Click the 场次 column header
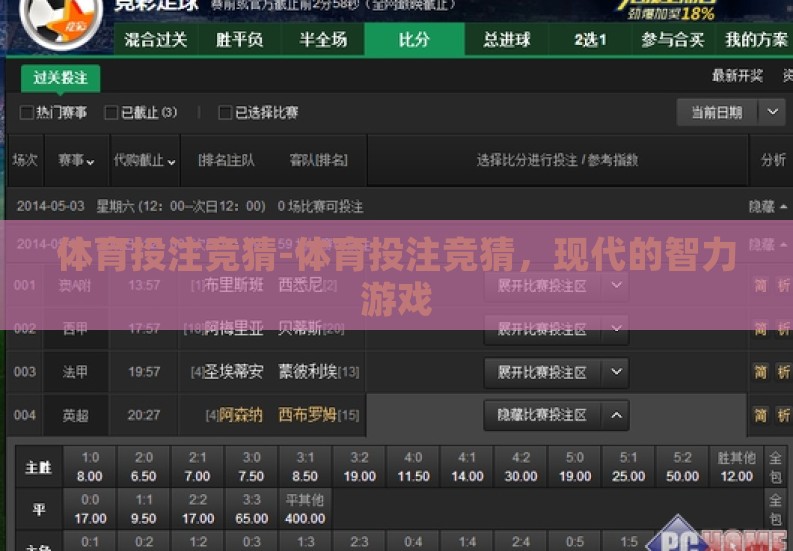Viewport: 793px width, 551px height. coord(25,160)
